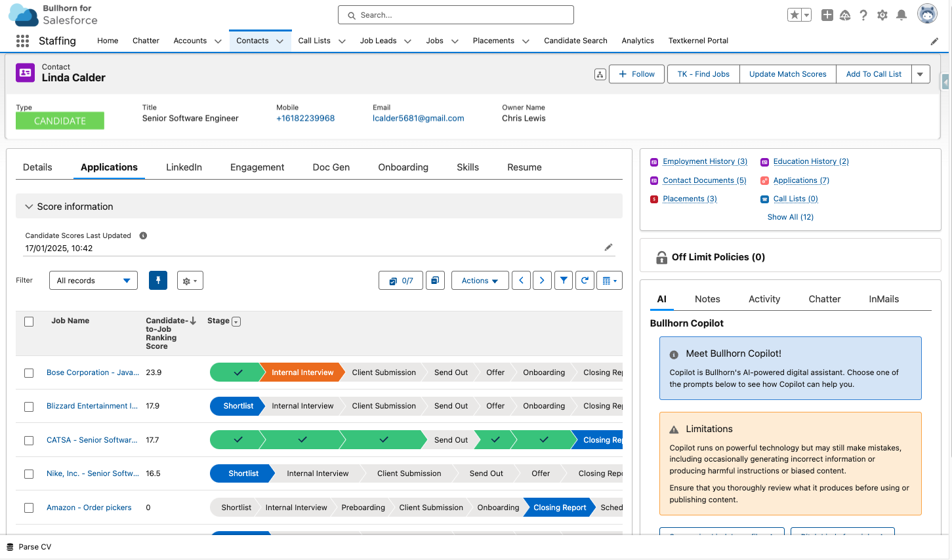This screenshot has height=560, width=952.
Task: Click the 0/7 selected records button
Action: 401,281
